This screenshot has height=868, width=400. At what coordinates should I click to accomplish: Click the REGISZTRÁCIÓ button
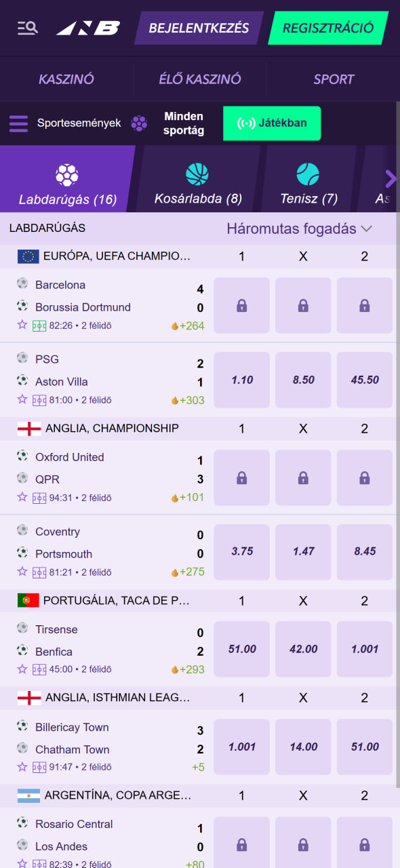point(328,28)
